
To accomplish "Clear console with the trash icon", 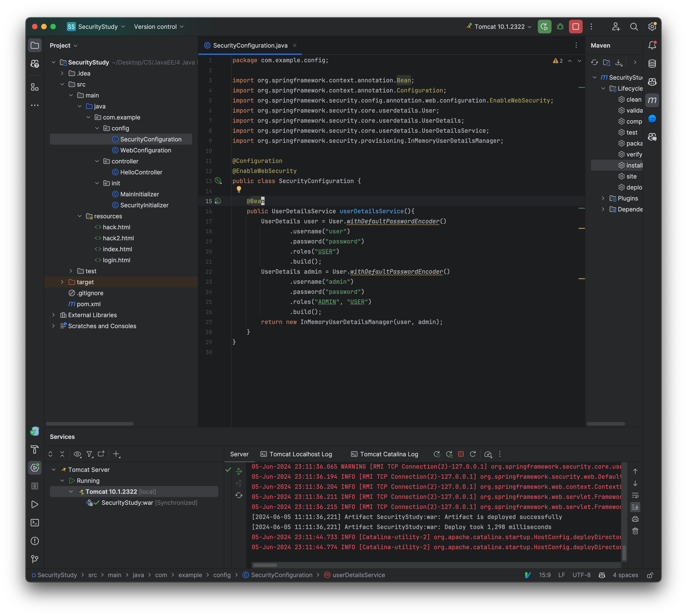I will [x=635, y=531].
